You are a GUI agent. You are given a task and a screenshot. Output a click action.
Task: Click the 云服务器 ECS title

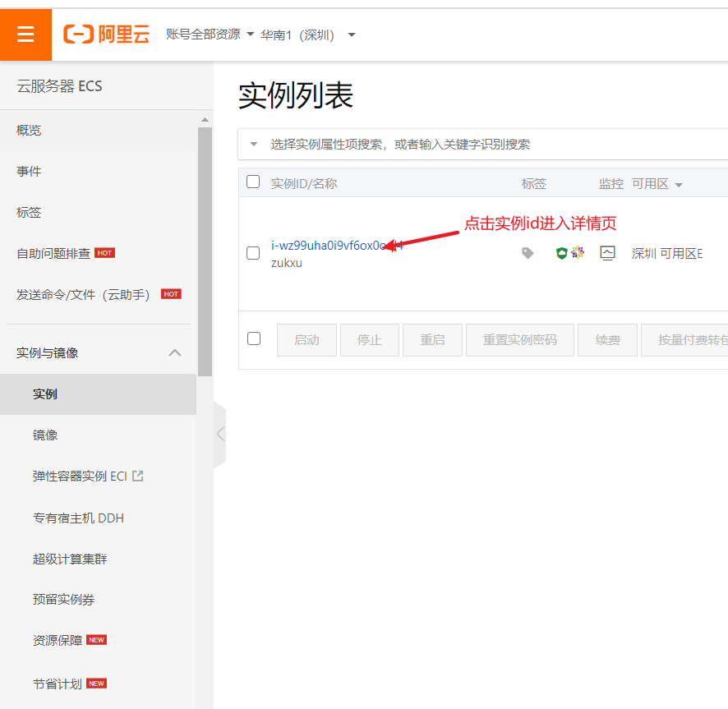click(59, 86)
